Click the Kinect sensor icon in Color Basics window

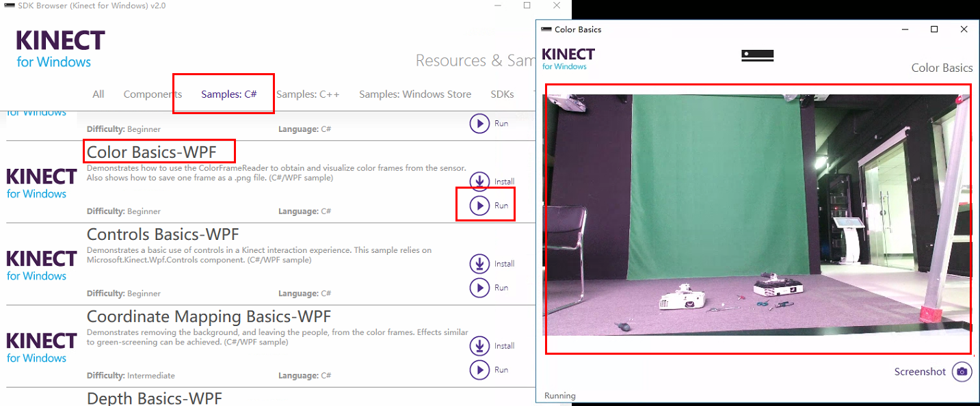758,55
